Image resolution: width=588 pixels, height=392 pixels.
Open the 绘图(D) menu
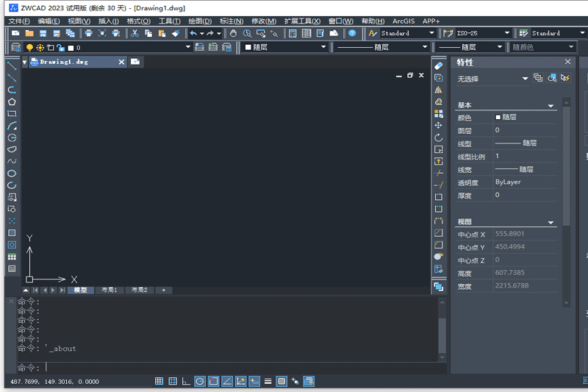pos(200,21)
